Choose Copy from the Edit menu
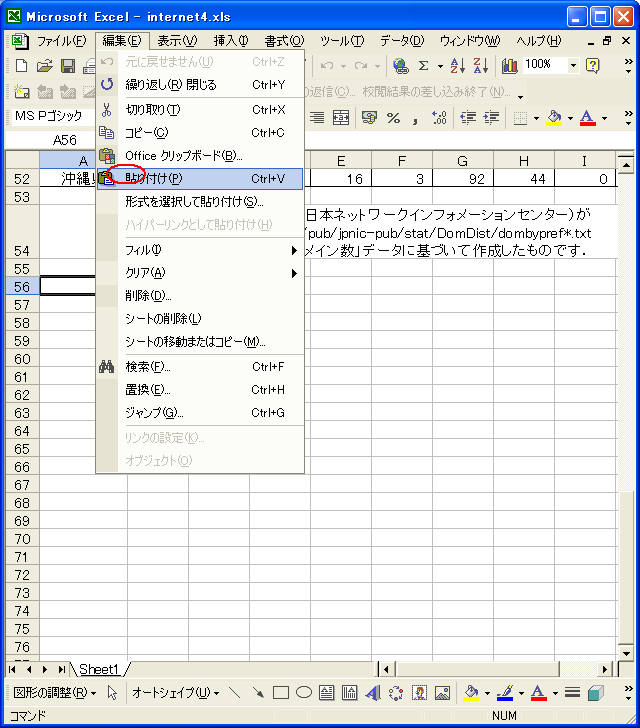Screen dimensions: 640x728 pyautogui.click(x=200, y=133)
